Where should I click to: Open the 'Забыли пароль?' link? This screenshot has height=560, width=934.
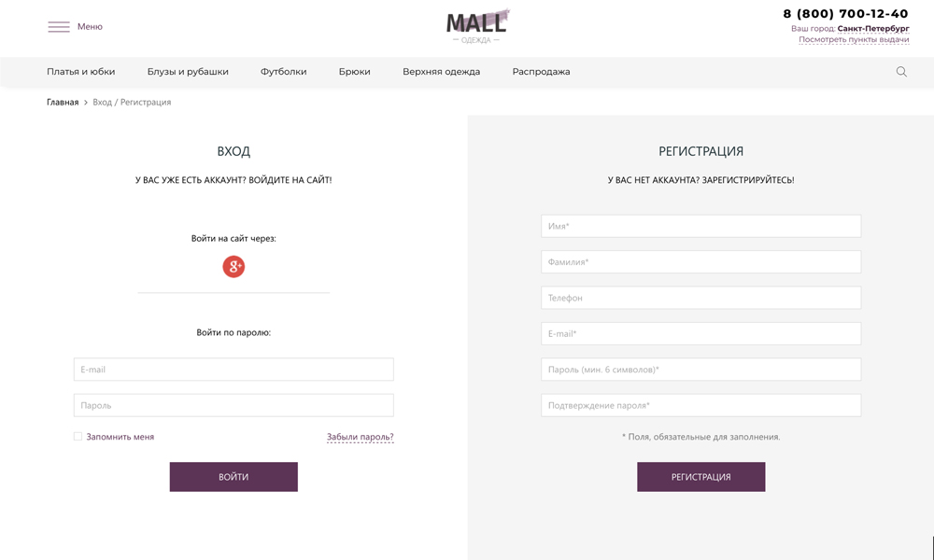click(360, 436)
